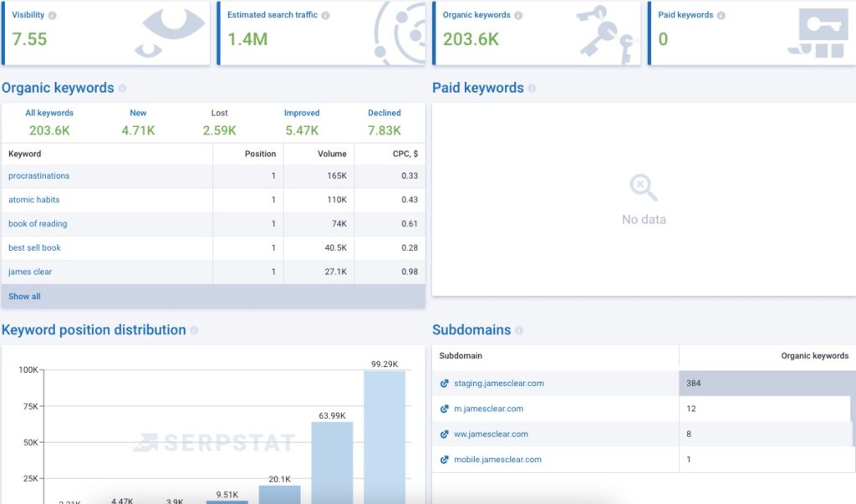Open the Paid keywords section heading link
Image resolution: width=856 pixels, height=504 pixels.
pos(478,88)
